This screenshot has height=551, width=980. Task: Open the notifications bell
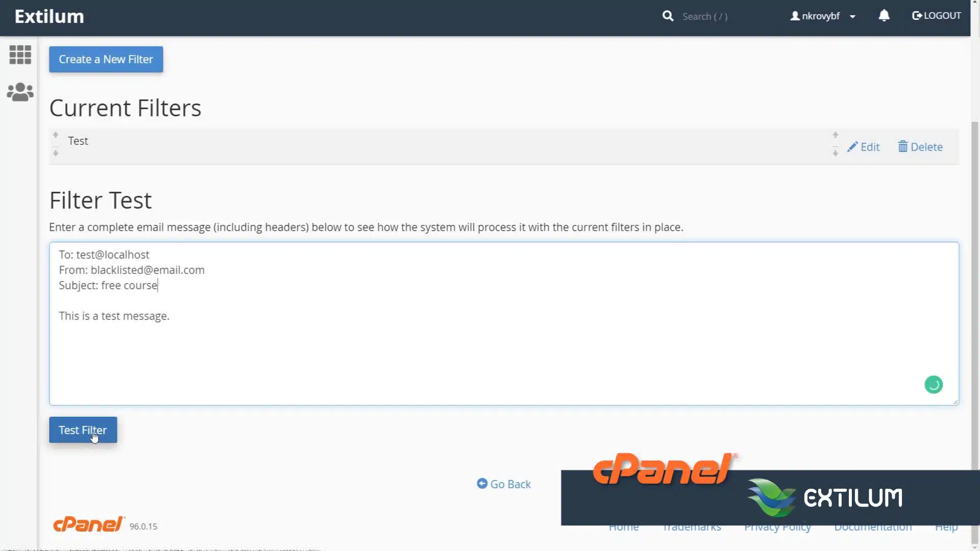[x=884, y=16]
